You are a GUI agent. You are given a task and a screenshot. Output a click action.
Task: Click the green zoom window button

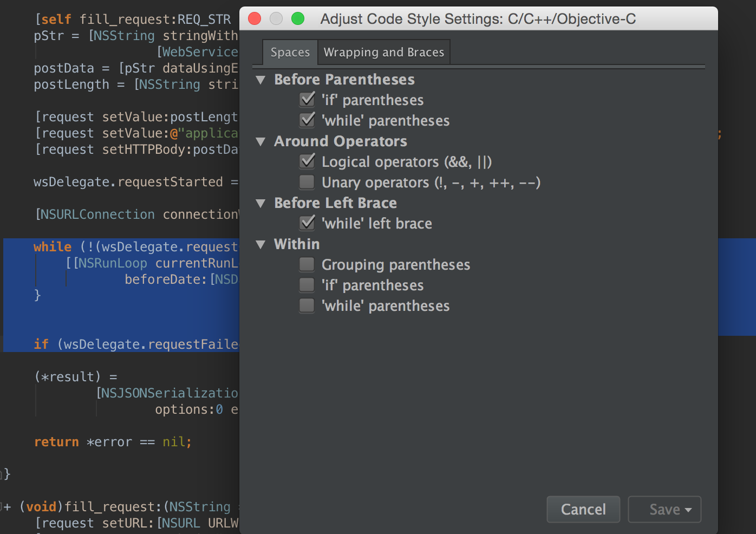pos(297,18)
